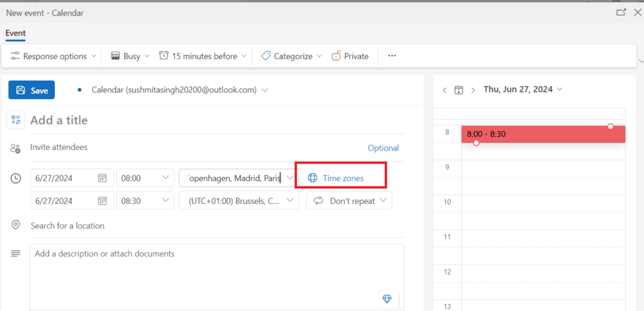The image size is (644, 311).
Task: Select the Event tab
Action: (16, 33)
